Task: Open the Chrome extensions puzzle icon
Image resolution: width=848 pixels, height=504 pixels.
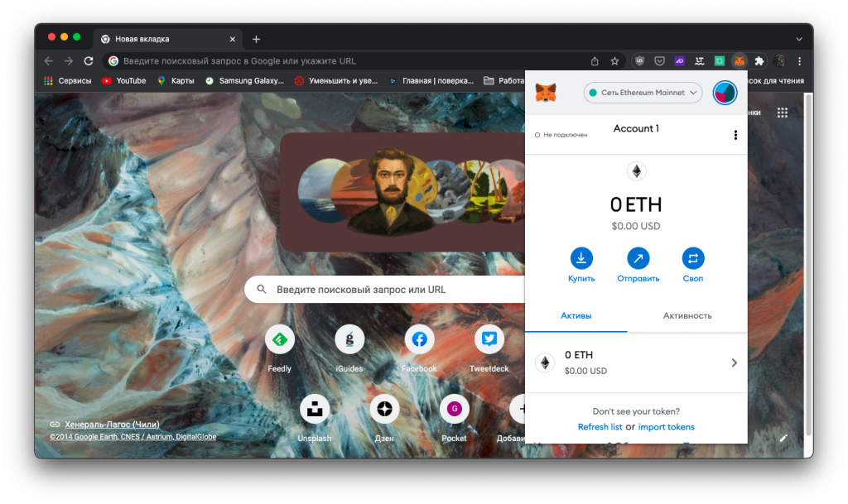Action: tap(759, 61)
